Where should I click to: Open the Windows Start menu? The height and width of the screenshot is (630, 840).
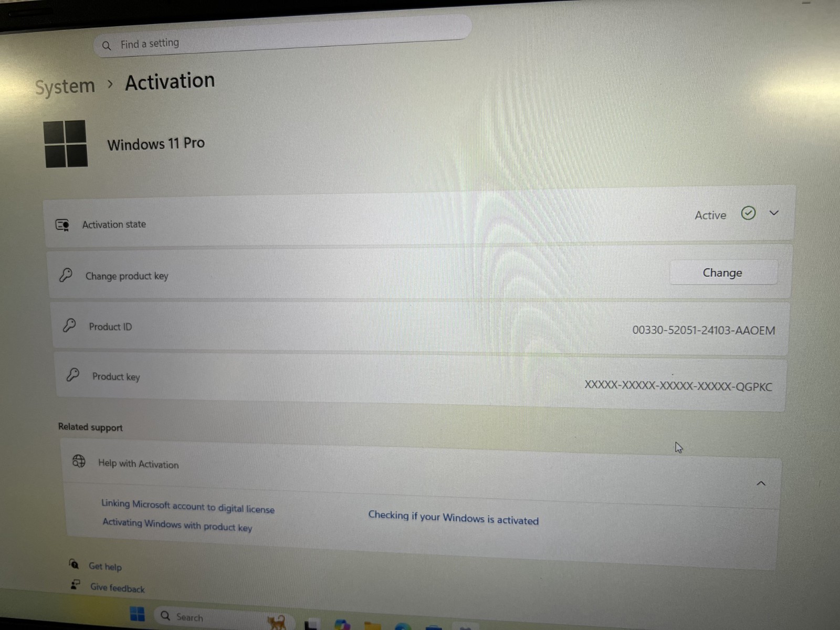138,614
